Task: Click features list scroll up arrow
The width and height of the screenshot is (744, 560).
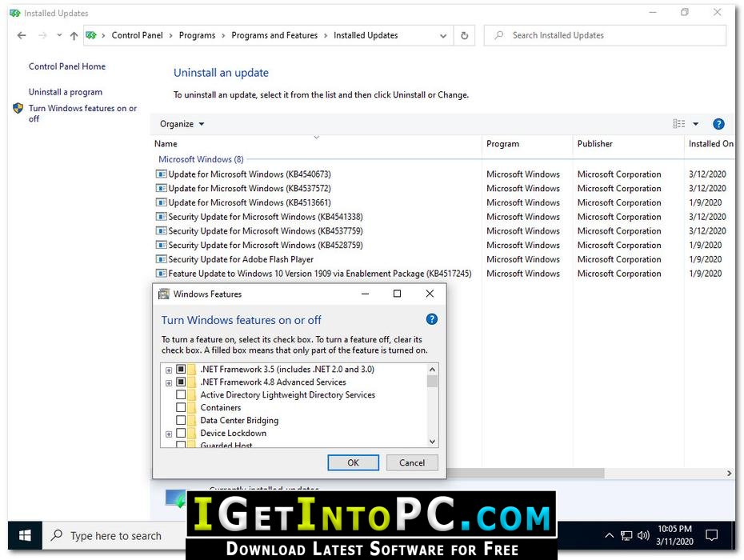Action: pos(432,370)
